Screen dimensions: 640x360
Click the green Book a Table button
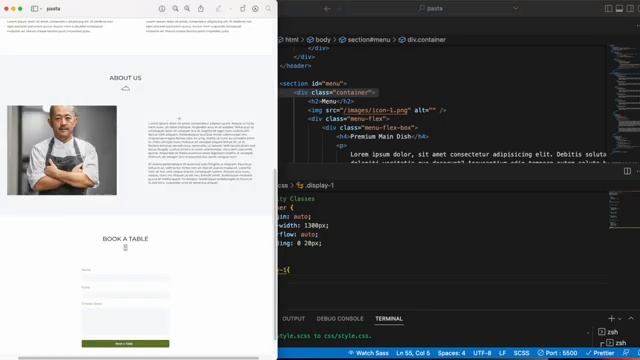coord(125,344)
